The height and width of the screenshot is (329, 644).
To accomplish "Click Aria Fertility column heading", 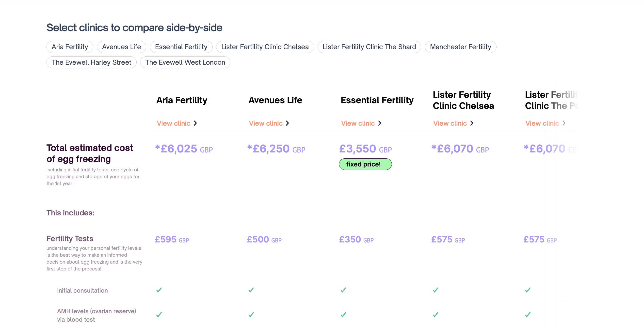I will point(182,100).
